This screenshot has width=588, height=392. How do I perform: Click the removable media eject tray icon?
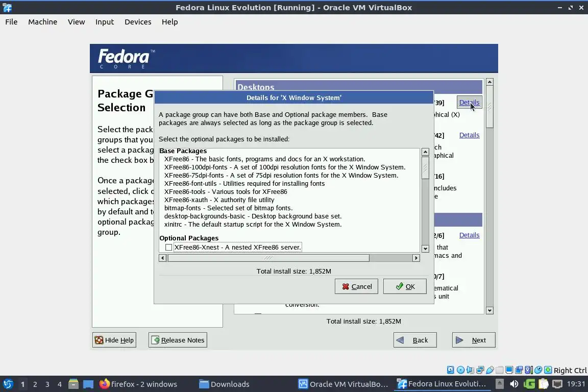(500, 384)
